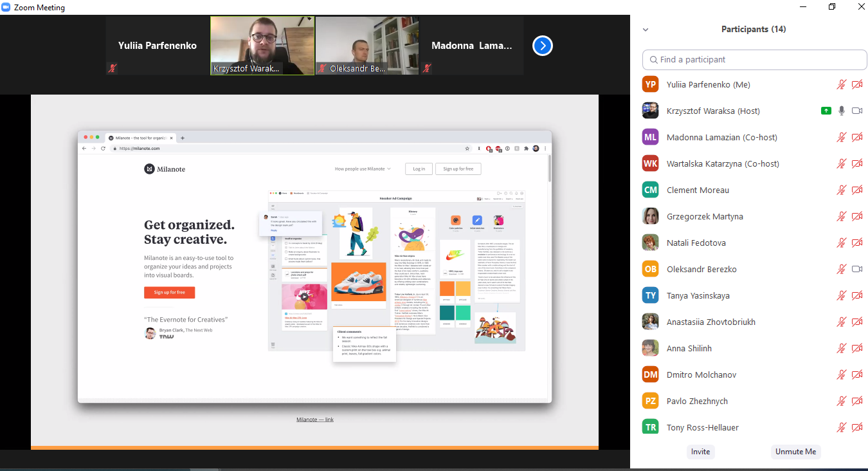Click Dmitro Molchanov's muted microphone icon

841,374
